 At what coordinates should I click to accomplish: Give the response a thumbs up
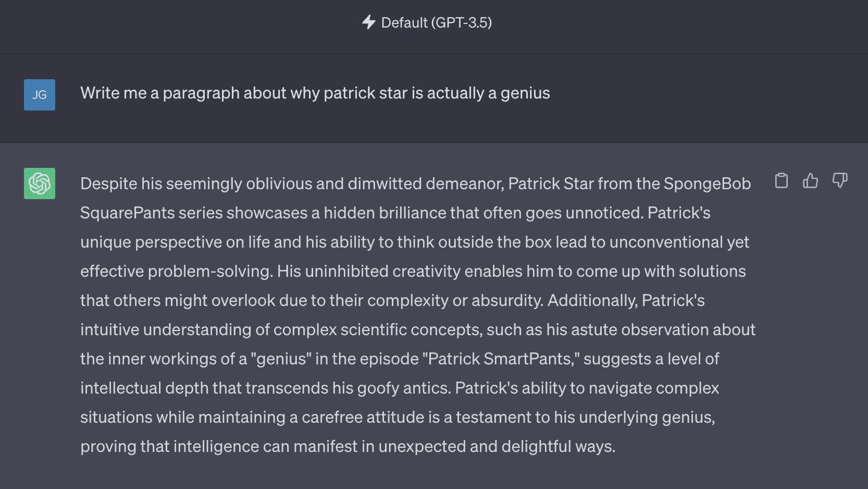pos(810,180)
